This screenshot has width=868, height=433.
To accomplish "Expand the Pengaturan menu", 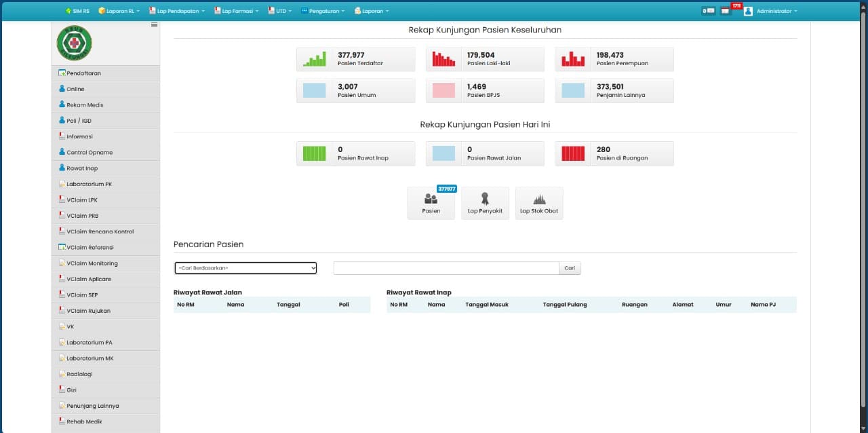I will (x=323, y=11).
